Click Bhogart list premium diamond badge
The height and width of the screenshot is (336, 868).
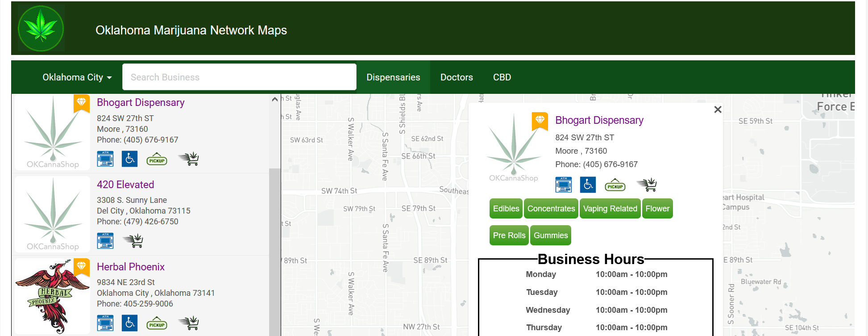point(81,103)
